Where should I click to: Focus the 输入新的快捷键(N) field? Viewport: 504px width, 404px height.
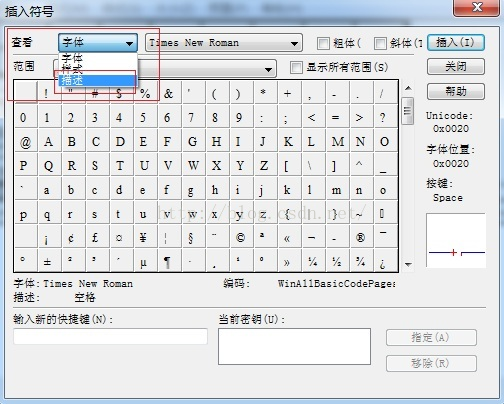coord(110,336)
